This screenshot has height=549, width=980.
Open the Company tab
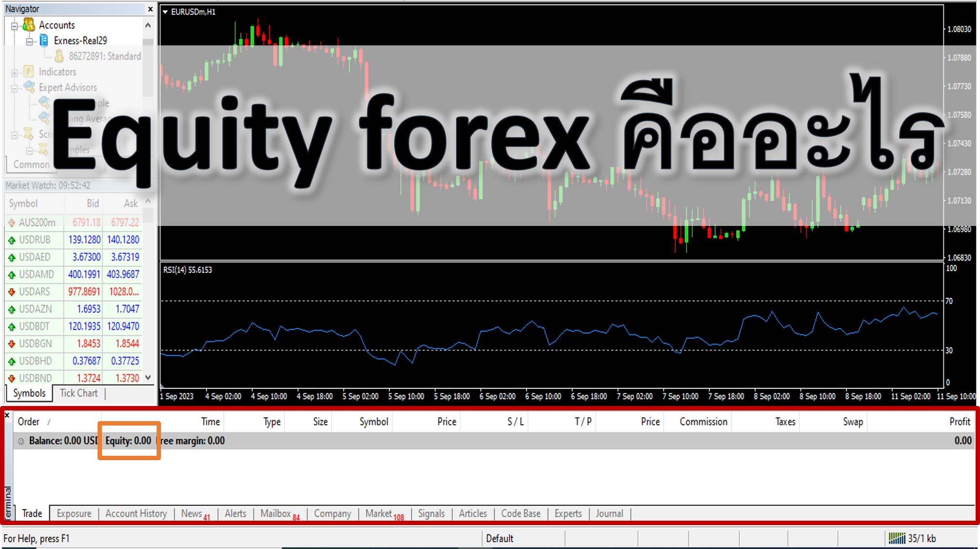pyautogui.click(x=333, y=513)
